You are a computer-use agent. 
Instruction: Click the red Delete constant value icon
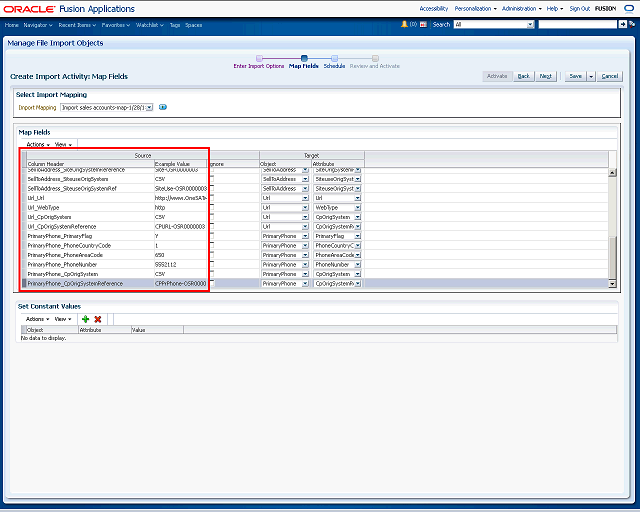tap(98, 319)
